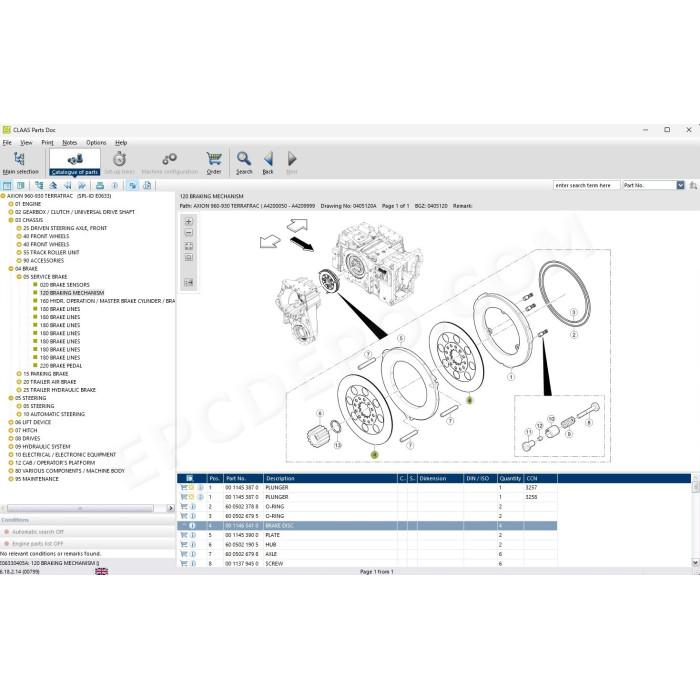The width and height of the screenshot is (700, 700).
Task: Click the search icon beside Part No. dropdown
Action: (693, 185)
